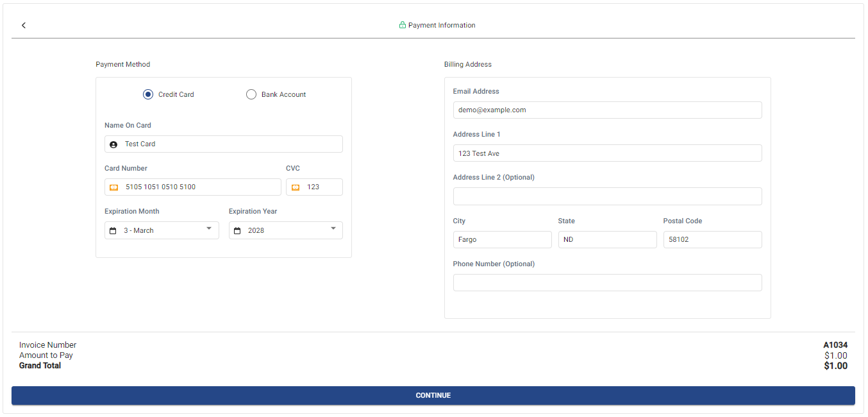
Task: Click the State field containing ND
Action: click(x=607, y=239)
